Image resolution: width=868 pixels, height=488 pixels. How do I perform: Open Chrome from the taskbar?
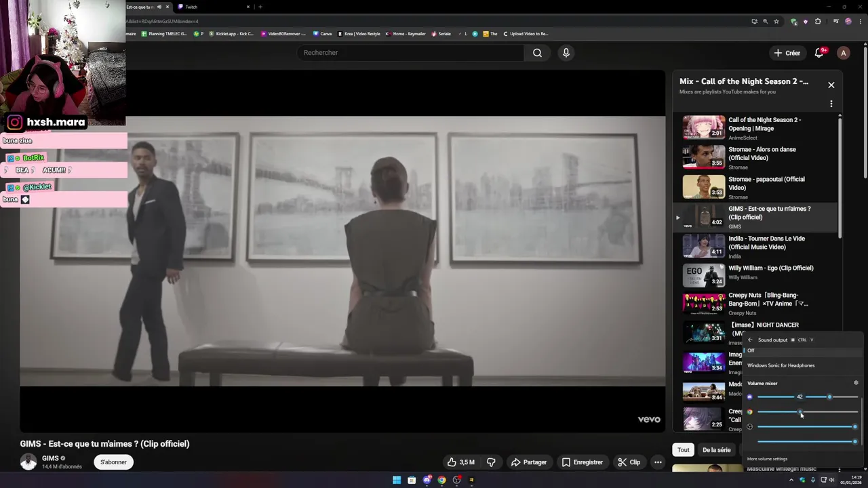441,480
